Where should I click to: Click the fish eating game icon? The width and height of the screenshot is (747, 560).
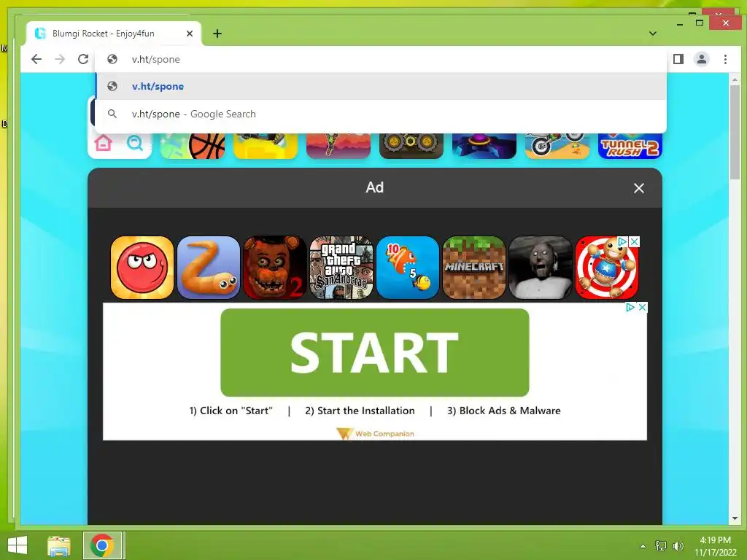pos(408,268)
